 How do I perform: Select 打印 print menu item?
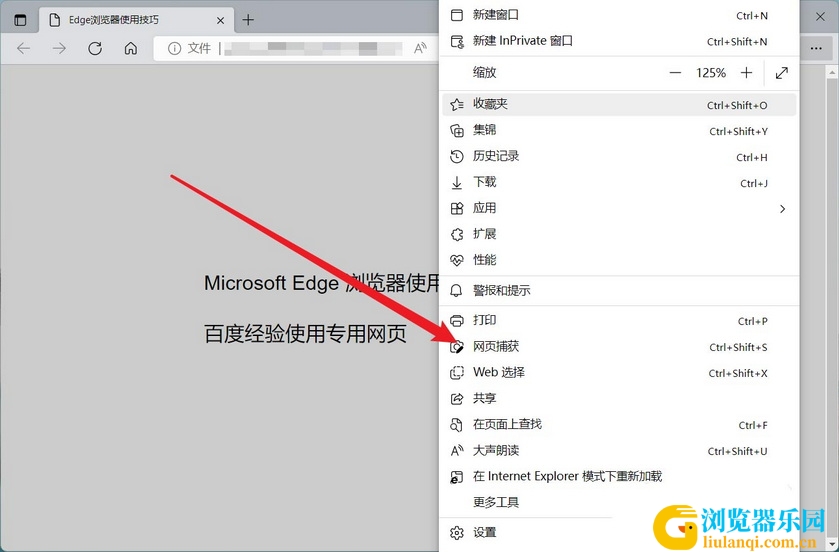tap(619, 321)
